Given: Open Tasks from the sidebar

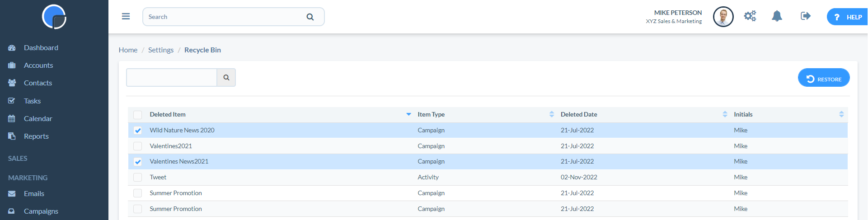Looking at the screenshot, I should pyautogui.click(x=32, y=101).
